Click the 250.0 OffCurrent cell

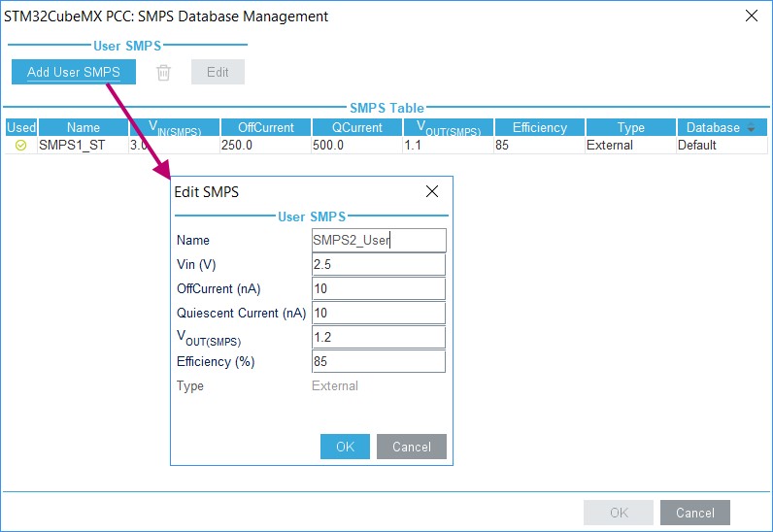click(266, 146)
